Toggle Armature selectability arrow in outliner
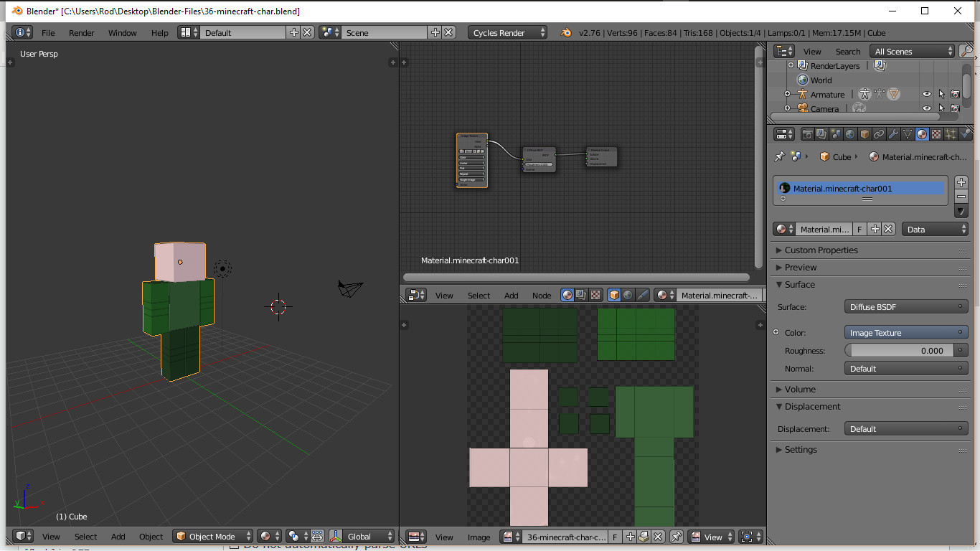This screenshot has height=551, width=980. [941, 94]
